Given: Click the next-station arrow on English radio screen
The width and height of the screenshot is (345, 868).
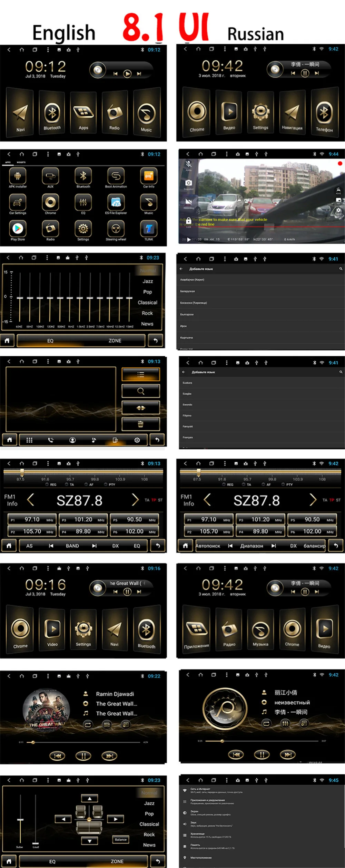Looking at the screenshot, I should coord(135,500).
